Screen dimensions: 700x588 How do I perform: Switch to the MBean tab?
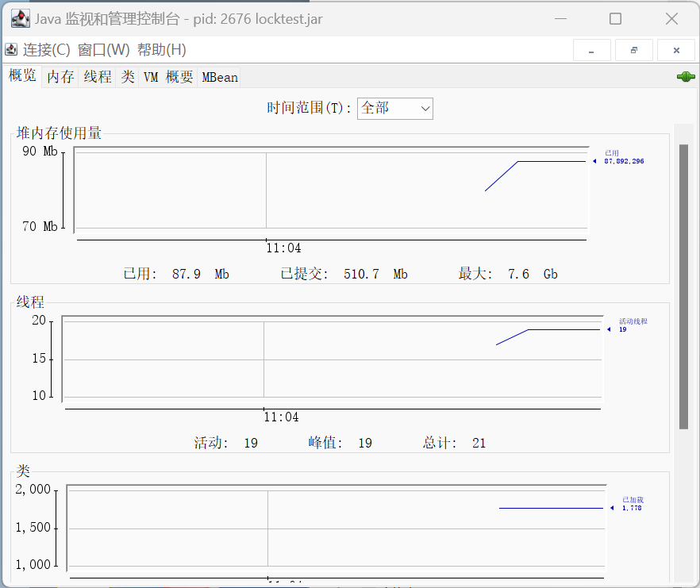point(220,77)
